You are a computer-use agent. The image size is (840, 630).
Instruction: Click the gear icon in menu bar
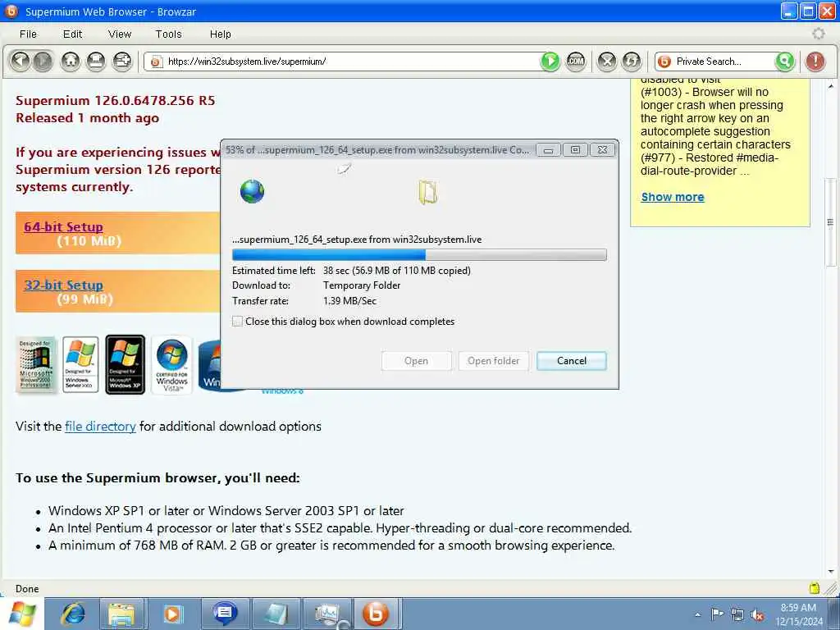point(818,34)
